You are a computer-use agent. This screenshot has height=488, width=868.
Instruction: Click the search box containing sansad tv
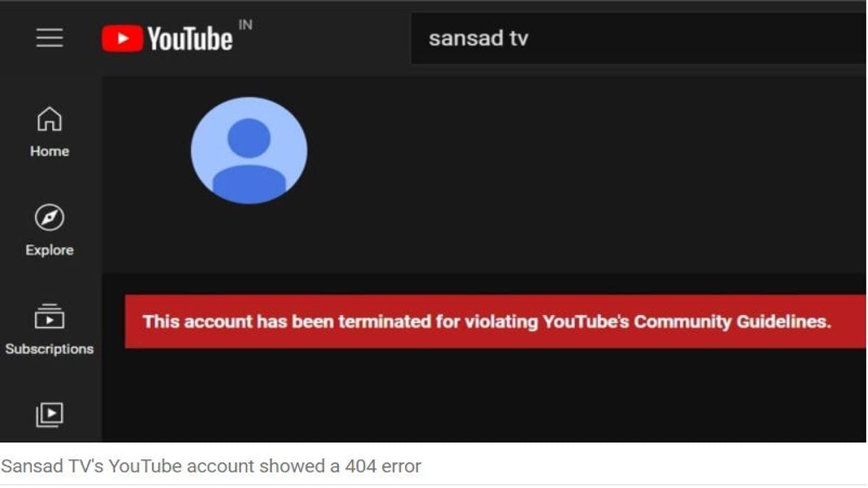638,39
